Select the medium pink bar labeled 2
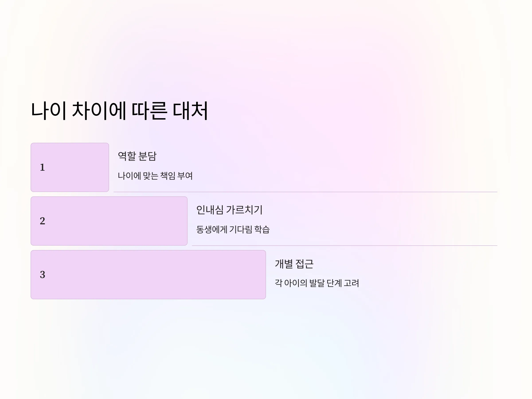 click(x=109, y=221)
